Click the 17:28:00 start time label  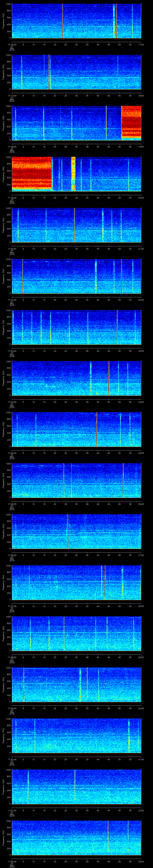tap(12, 657)
